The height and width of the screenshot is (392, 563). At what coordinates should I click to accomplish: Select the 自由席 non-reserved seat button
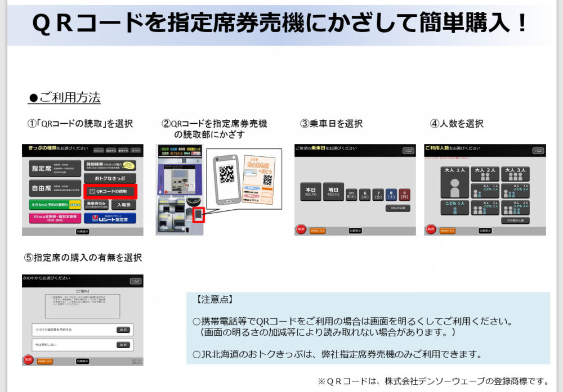click(x=55, y=188)
